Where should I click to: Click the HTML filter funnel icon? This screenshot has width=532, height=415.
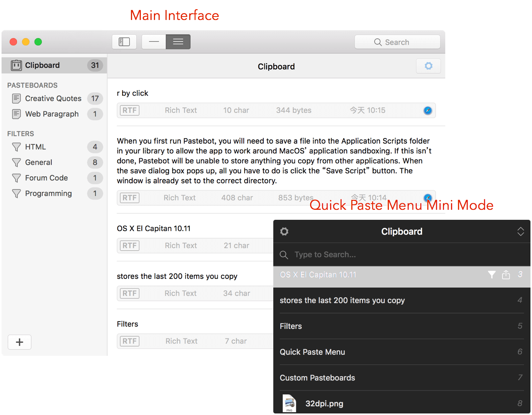pos(16,147)
